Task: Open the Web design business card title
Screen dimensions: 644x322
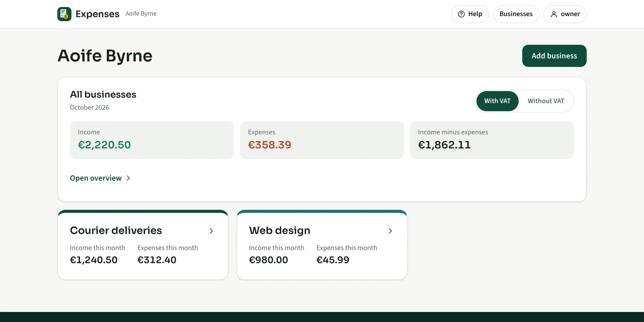Action: [280, 231]
